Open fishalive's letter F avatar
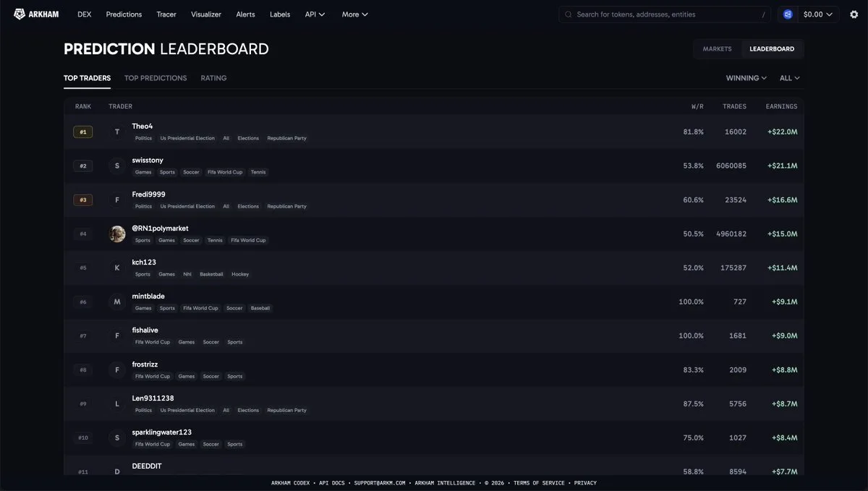 tap(117, 336)
